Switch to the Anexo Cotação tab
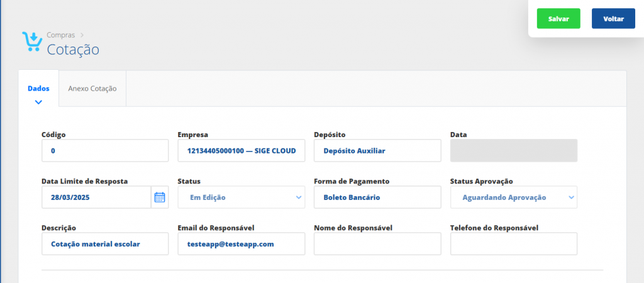 (x=92, y=89)
